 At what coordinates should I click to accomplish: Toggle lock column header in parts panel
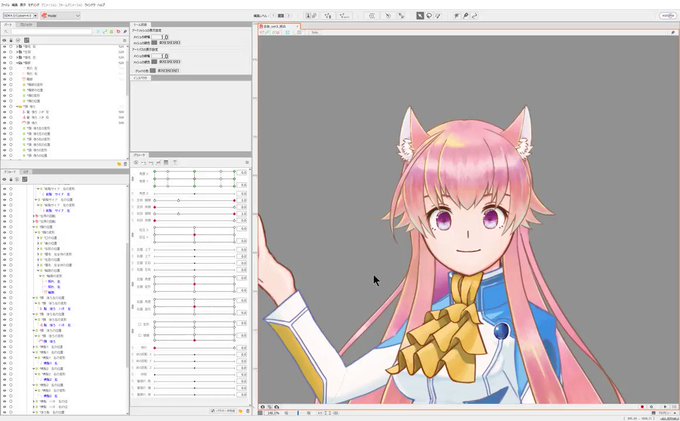click(11, 40)
